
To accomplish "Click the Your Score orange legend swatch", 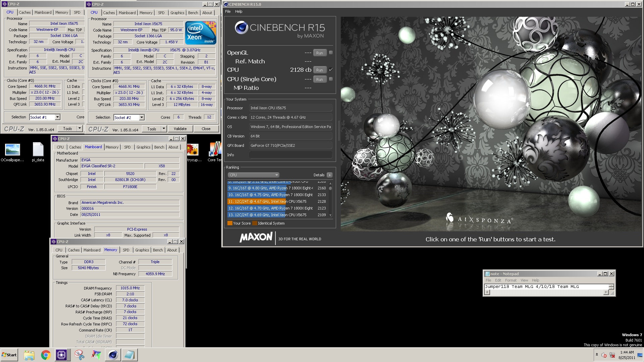I will coord(230,223).
